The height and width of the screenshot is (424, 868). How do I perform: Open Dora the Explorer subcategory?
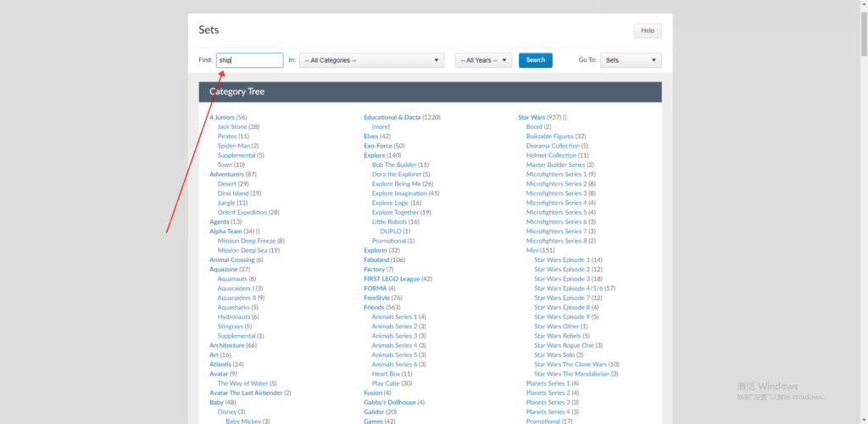coord(397,175)
